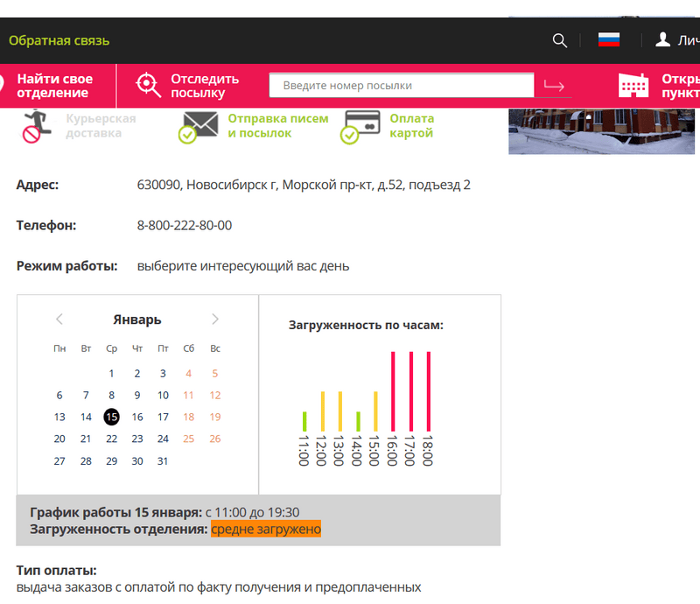This screenshot has width=700, height=604.
Task: Choose January 13 in calendar
Action: (x=59, y=418)
